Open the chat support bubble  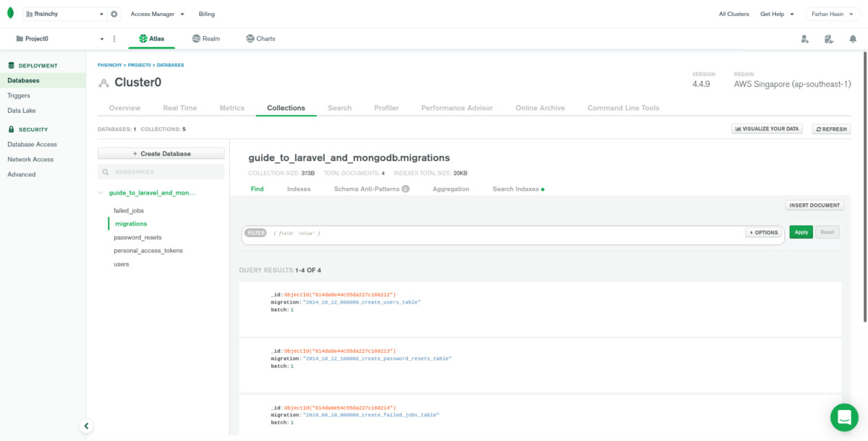coord(844,417)
